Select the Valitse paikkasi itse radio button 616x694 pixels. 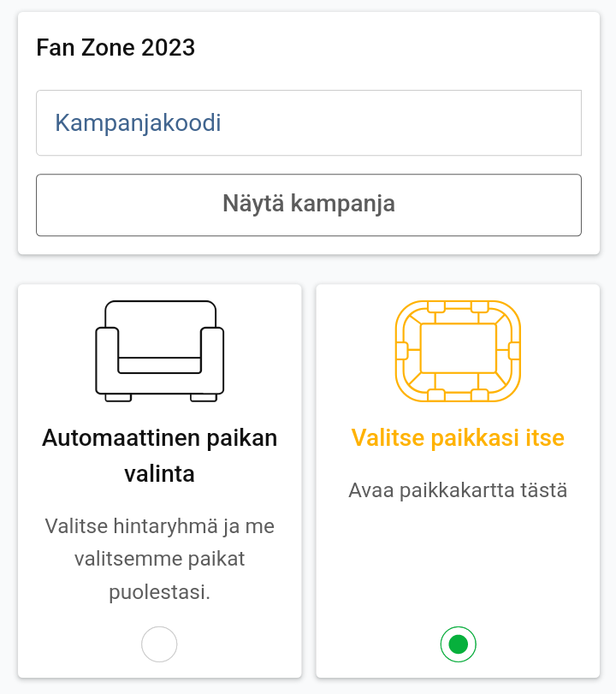458,644
